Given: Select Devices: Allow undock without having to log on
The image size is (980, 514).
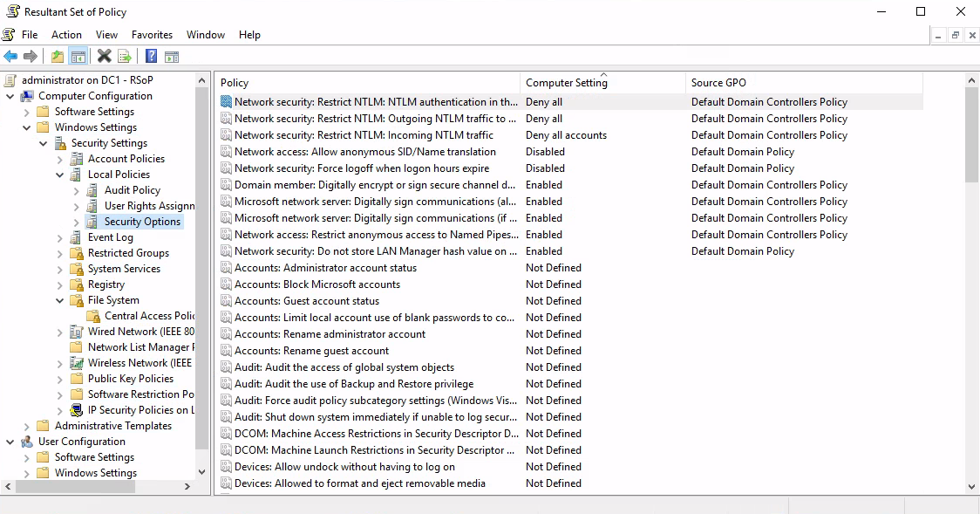Looking at the screenshot, I should (x=344, y=467).
